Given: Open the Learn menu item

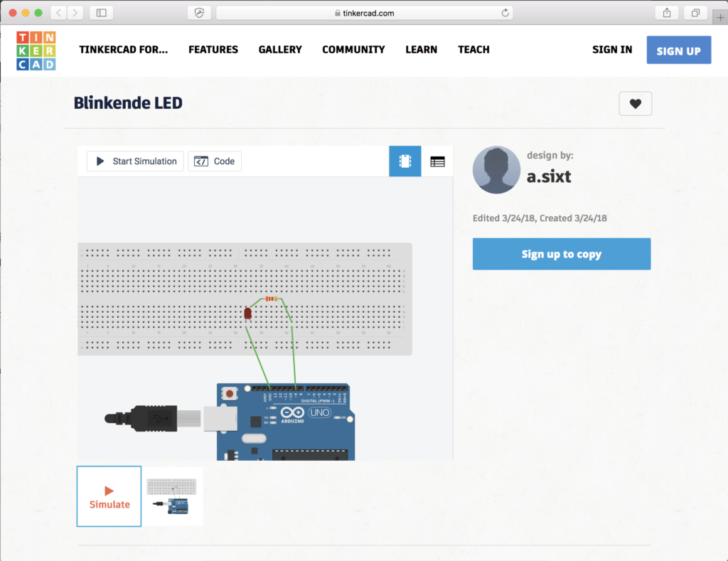Looking at the screenshot, I should point(421,50).
